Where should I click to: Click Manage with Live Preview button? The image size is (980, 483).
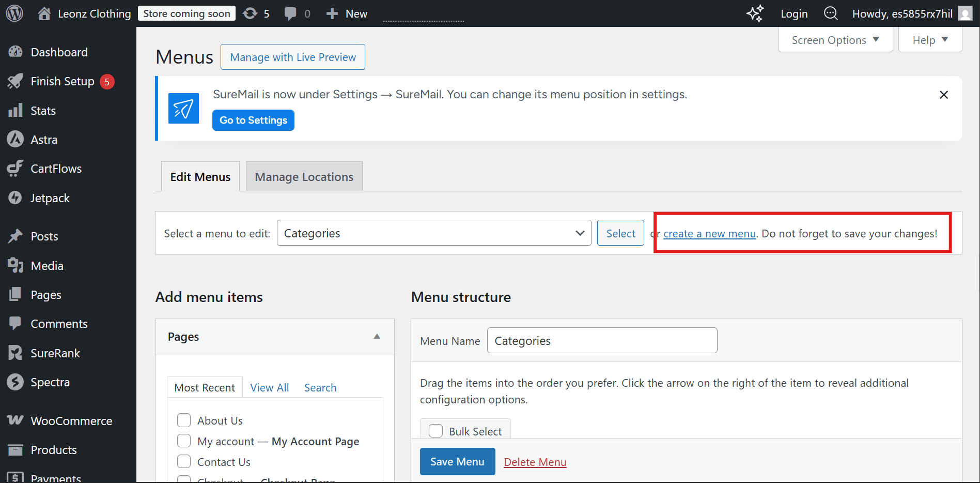coord(293,57)
